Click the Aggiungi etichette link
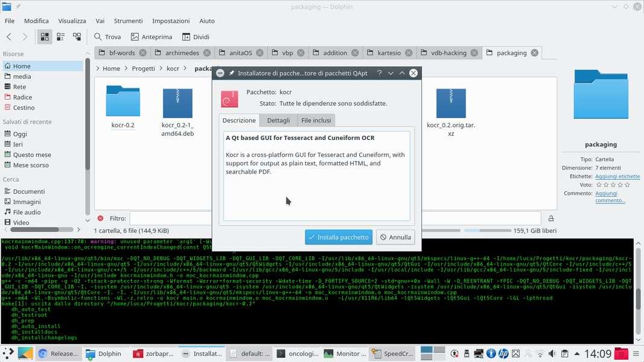This screenshot has width=644, height=362. coord(617,177)
